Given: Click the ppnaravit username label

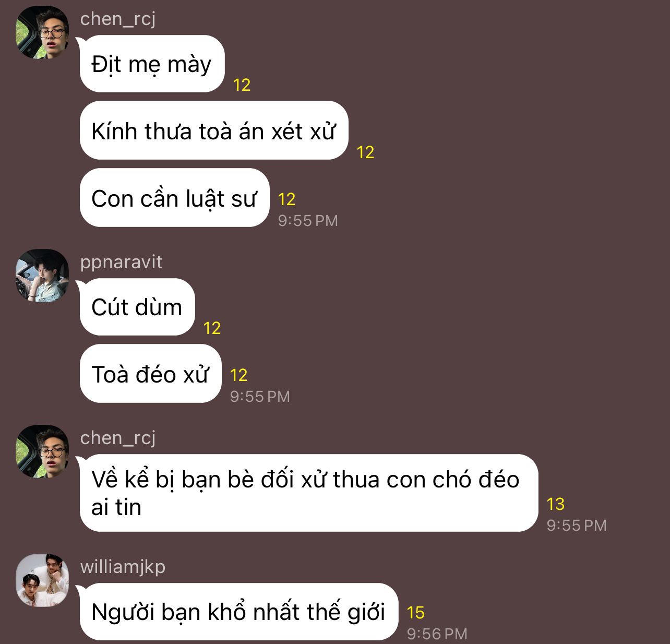Looking at the screenshot, I should pyautogui.click(x=121, y=262).
